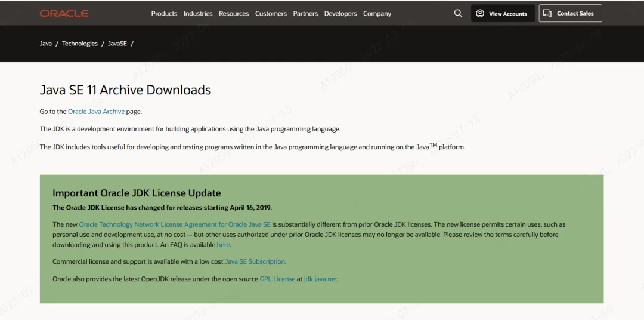Image resolution: width=644 pixels, height=320 pixels.
Task: Open Oracle Technology Network License Agreement link
Action: [x=175, y=224]
